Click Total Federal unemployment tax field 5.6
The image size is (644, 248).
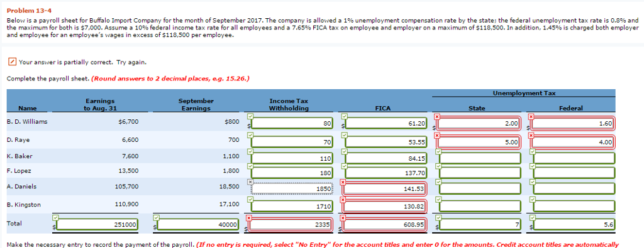pyautogui.click(x=574, y=224)
